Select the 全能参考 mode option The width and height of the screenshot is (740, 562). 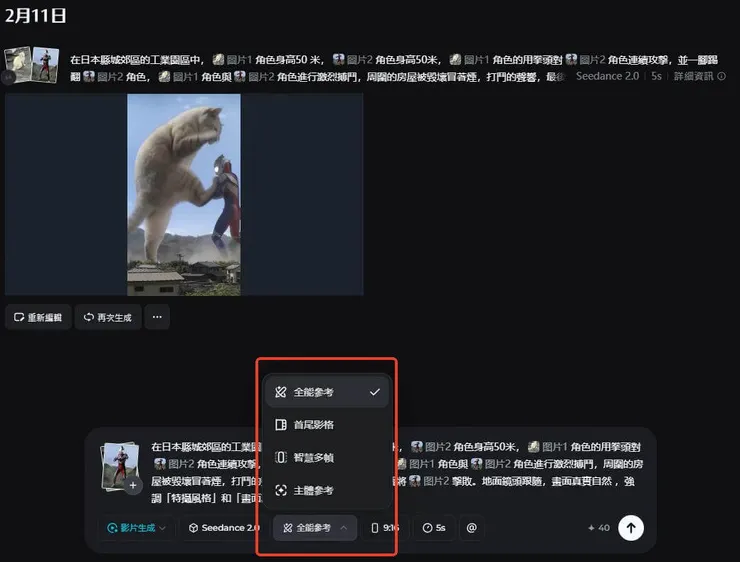pos(327,392)
